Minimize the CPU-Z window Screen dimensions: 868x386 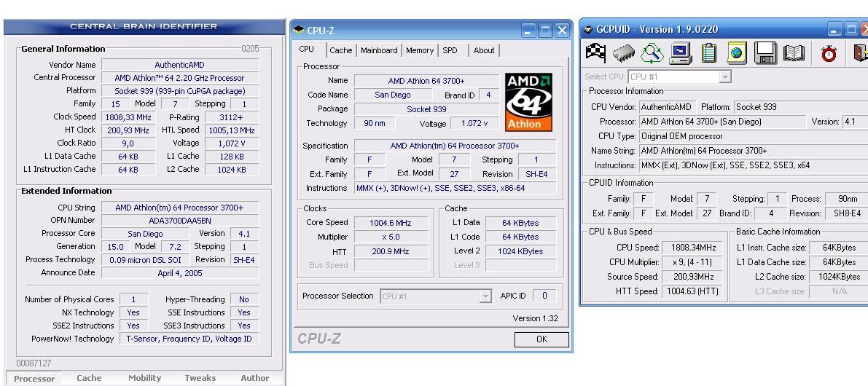point(528,31)
